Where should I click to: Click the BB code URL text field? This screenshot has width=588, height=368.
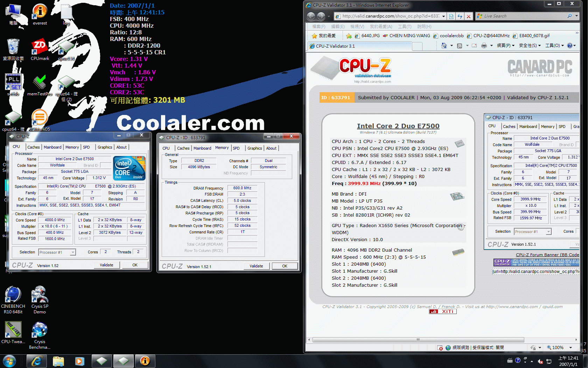pyautogui.click(x=535, y=272)
